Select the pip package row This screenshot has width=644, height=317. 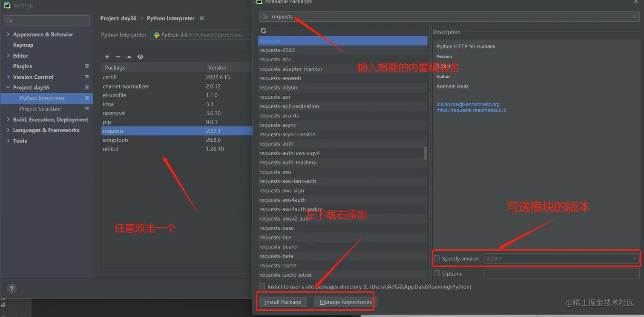click(x=177, y=122)
